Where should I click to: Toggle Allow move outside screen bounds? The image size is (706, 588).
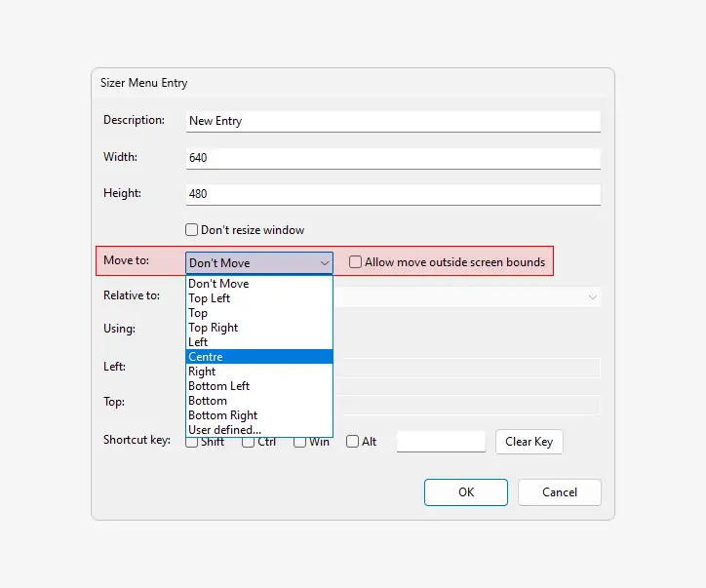point(356,262)
